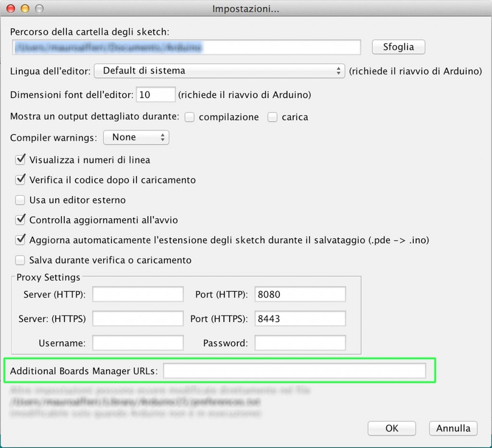
Task: Click the Server (HTTP) proxy field
Action: [x=138, y=294]
